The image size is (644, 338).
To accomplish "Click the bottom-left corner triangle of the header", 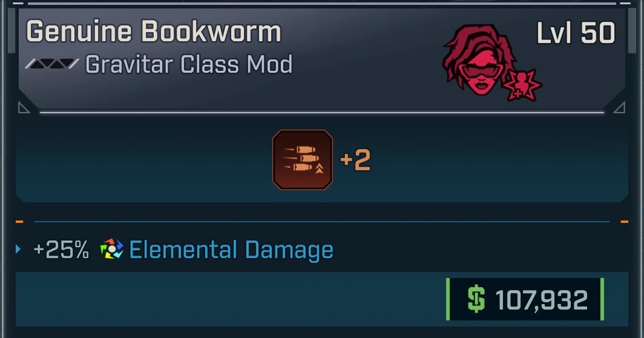I will 24,107.
